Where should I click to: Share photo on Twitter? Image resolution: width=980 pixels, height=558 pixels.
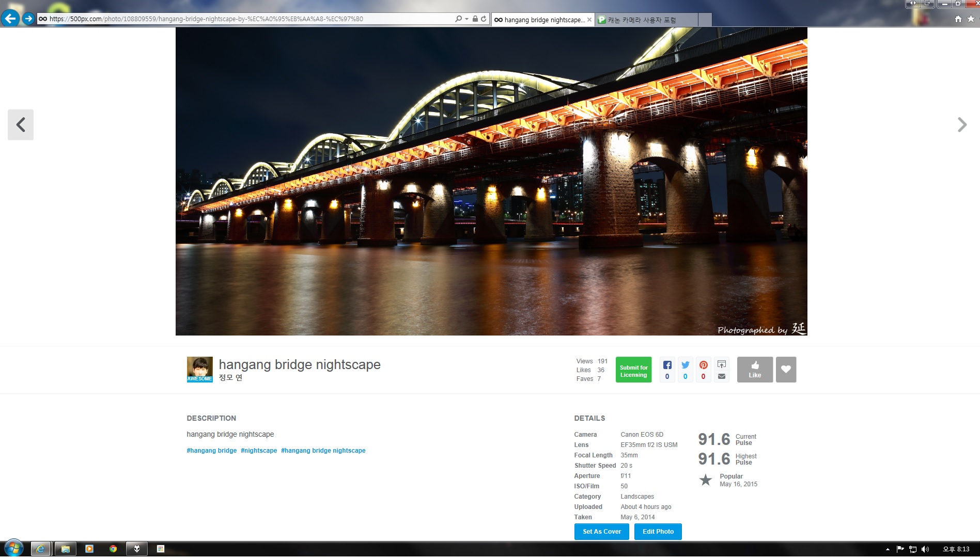pos(685,365)
